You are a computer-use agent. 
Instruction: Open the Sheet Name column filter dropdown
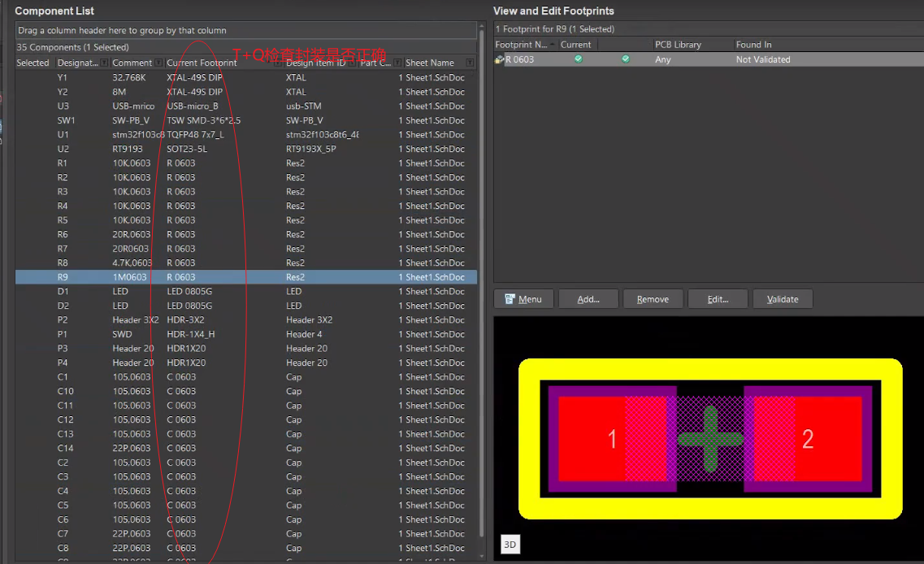click(470, 63)
